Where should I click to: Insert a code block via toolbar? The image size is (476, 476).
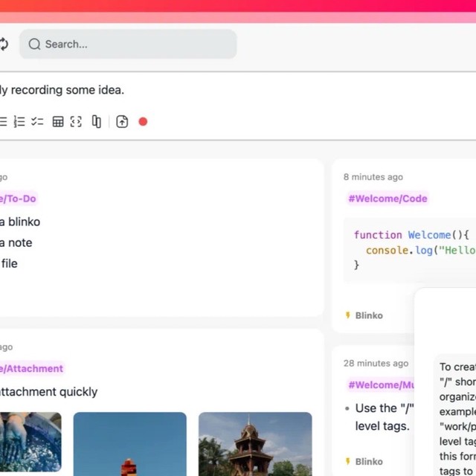(76, 122)
